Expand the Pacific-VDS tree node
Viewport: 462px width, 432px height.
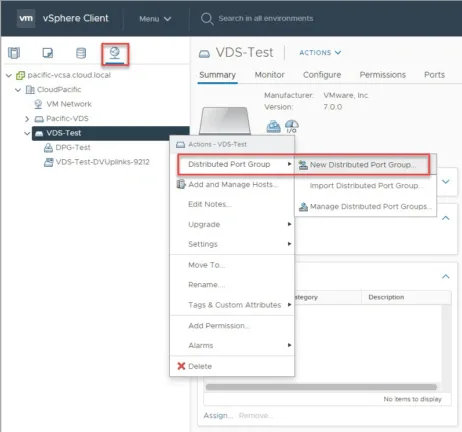click(27, 119)
